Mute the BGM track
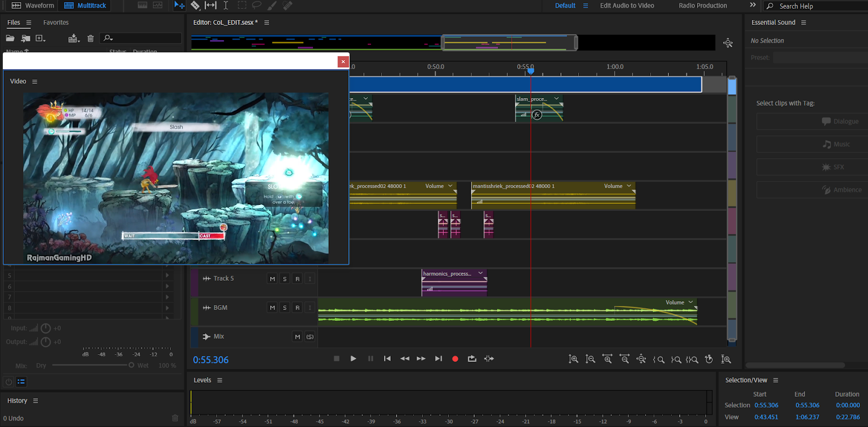The width and height of the screenshot is (868, 427). coord(272,308)
